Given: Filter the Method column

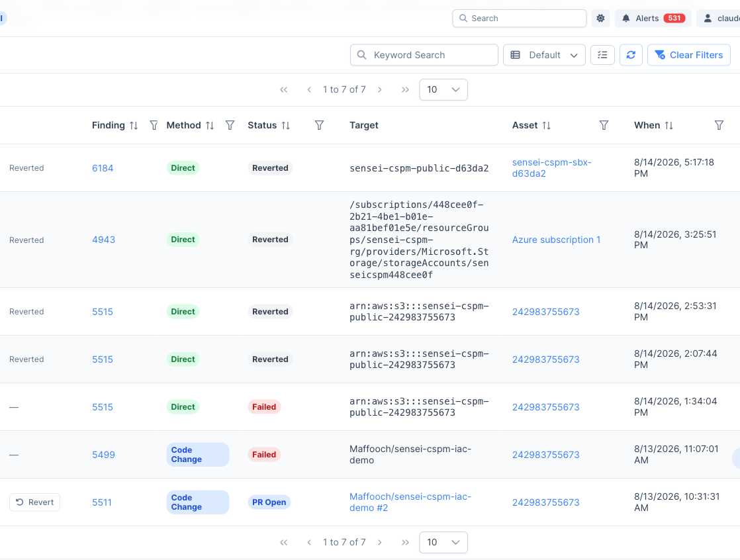Looking at the screenshot, I should pyautogui.click(x=230, y=125).
